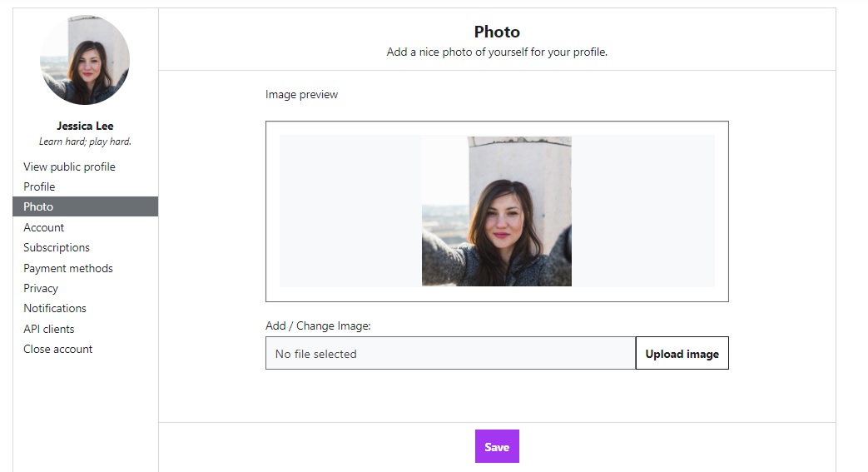Click the Jessica Lee name text

coord(85,126)
